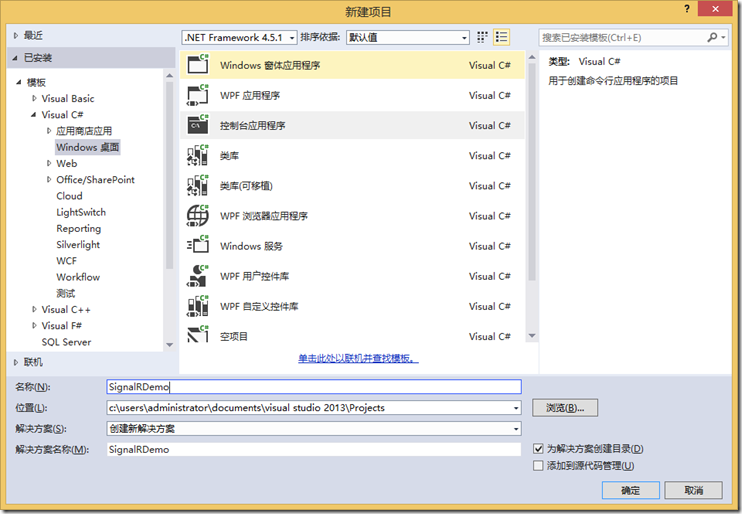Viewport: 742px width, 514px height.
Task: Open the 单击此处以联机并查找模板 link
Action: pos(358,358)
